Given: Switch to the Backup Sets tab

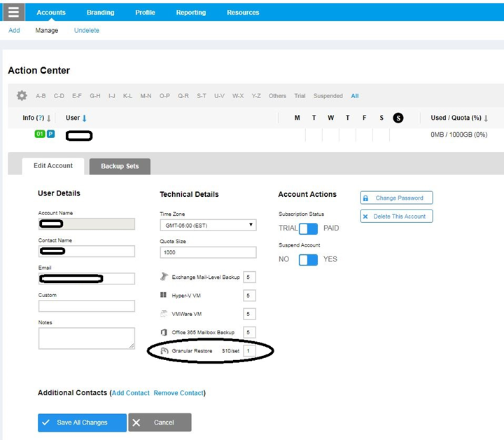Looking at the screenshot, I should click(x=120, y=166).
